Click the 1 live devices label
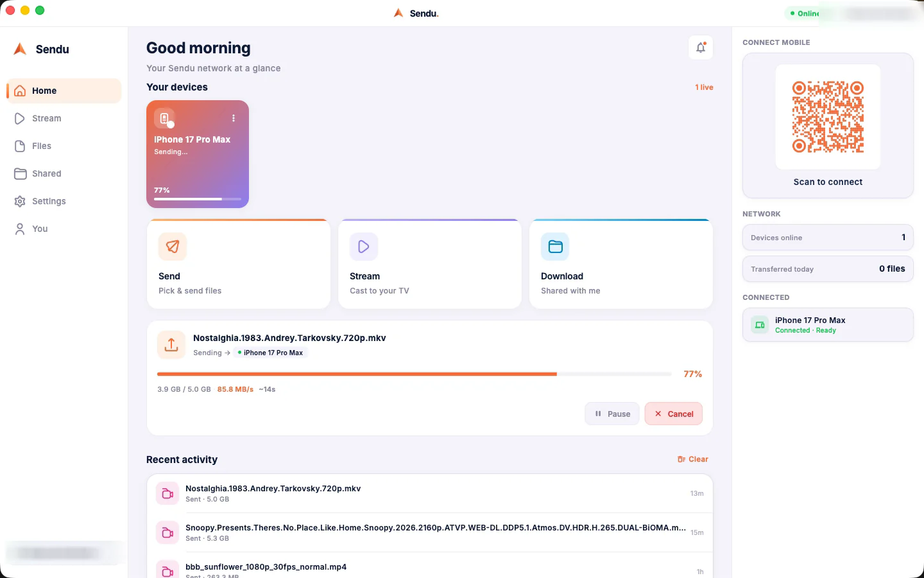Image resolution: width=924 pixels, height=578 pixels. (704, 87)
